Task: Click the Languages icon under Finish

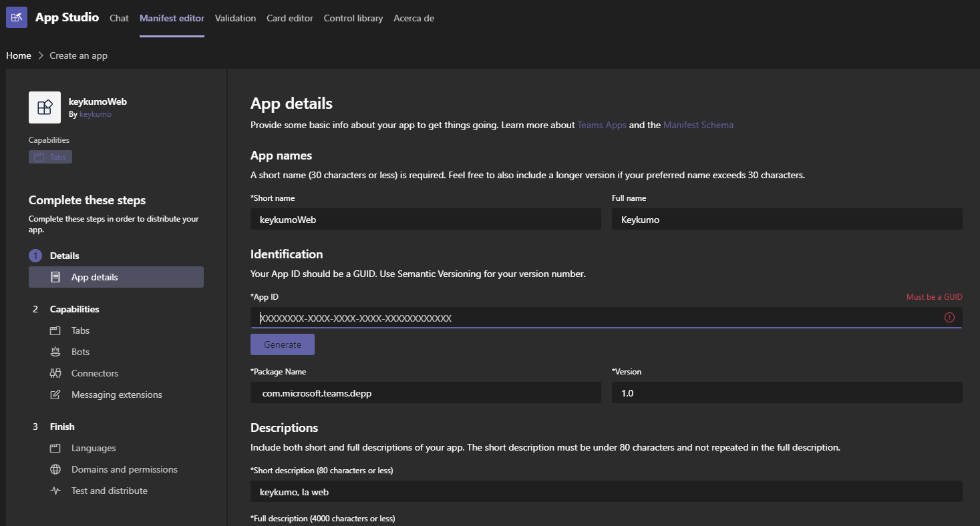Action: click(56, 448)
